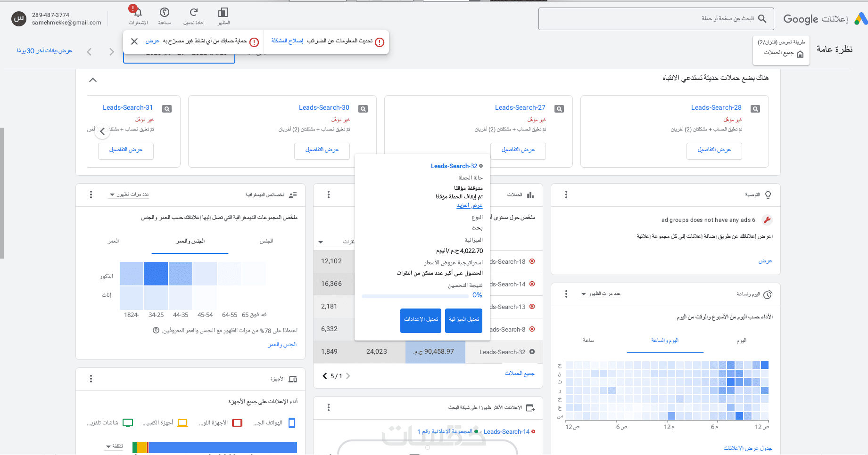Open the Google Ads logo home
The width and height of the screenshot is (868, 455).
[x=861, y=19]
